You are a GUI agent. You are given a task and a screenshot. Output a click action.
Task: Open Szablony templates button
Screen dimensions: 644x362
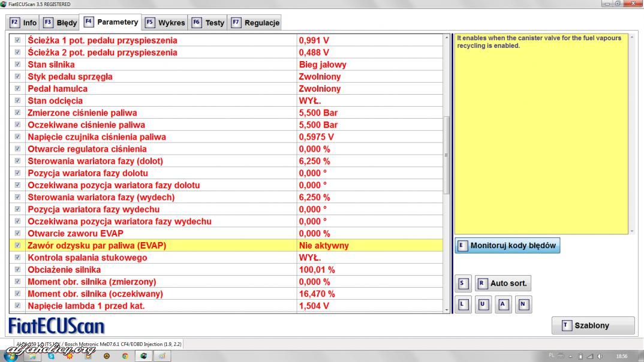point(592,325)
